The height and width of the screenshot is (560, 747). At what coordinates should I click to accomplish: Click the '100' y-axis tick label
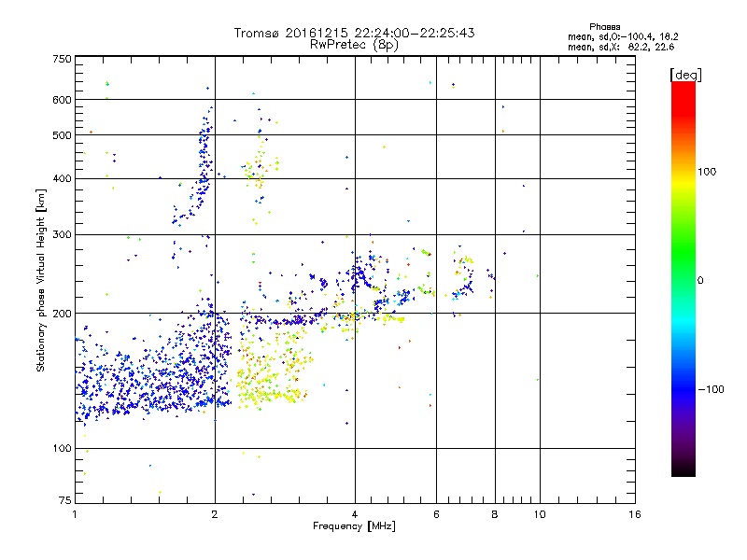tap(62, 449)
